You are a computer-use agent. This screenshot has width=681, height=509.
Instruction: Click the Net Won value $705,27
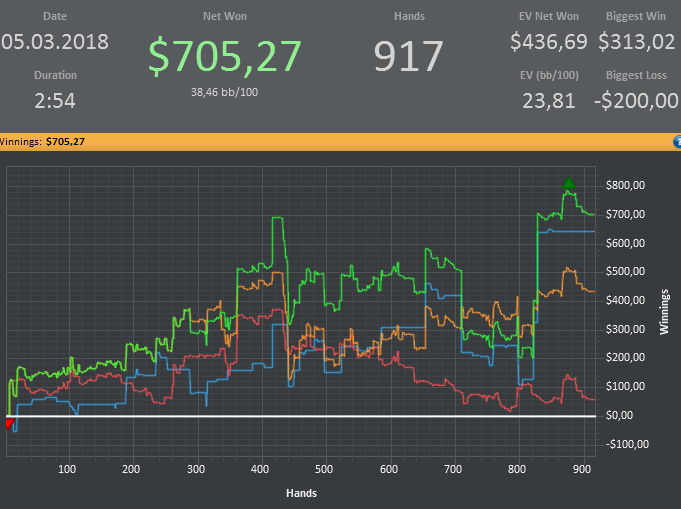[x=225, y=56]
